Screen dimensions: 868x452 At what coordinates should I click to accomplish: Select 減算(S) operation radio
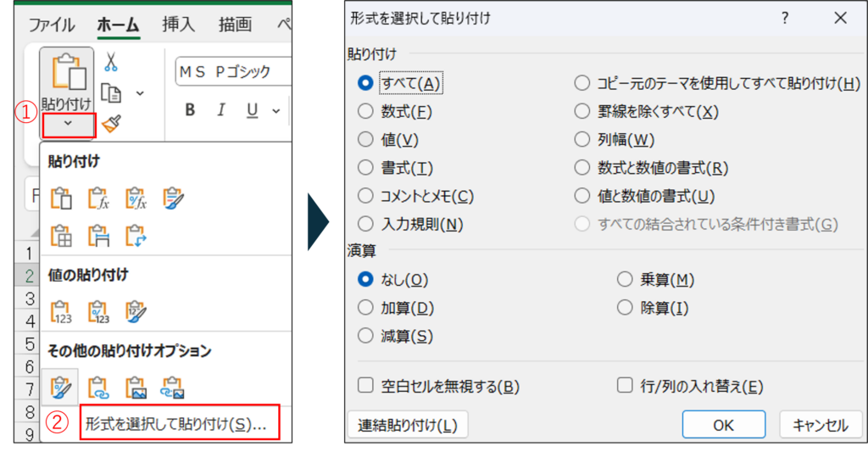click(365, 336)
